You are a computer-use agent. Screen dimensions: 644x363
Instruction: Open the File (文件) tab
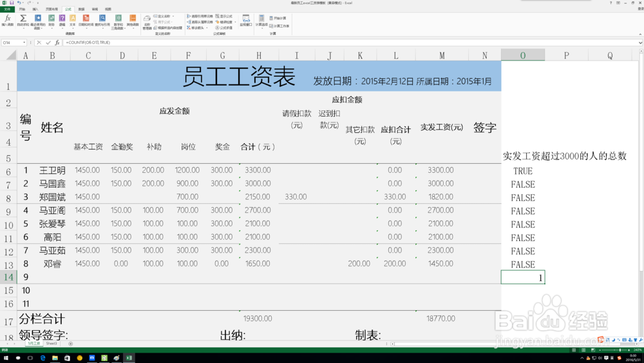(x=7, y=9)
